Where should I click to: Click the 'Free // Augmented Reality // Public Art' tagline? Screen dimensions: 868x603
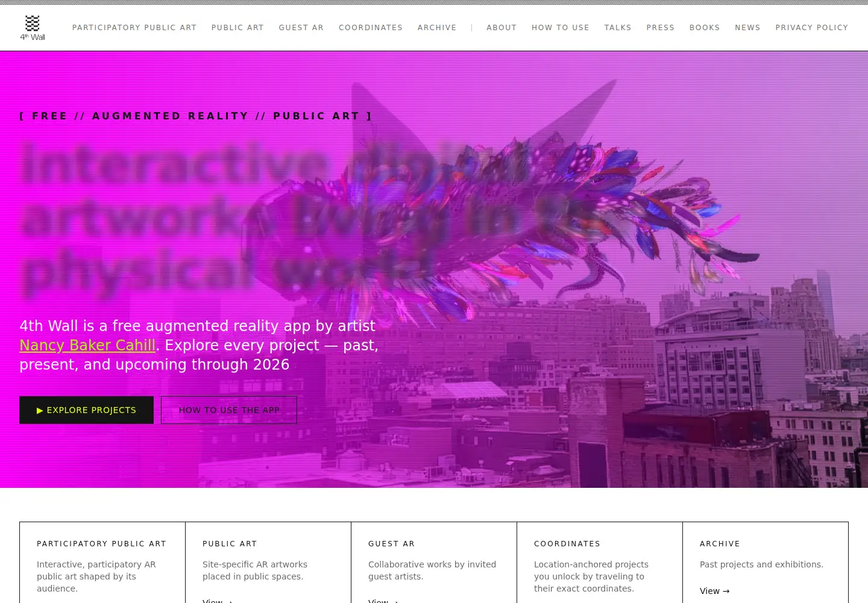click(196, 116)
